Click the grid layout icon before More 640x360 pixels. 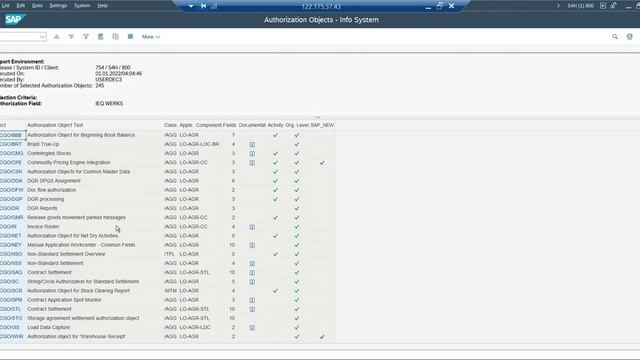[x=131, y=37]
